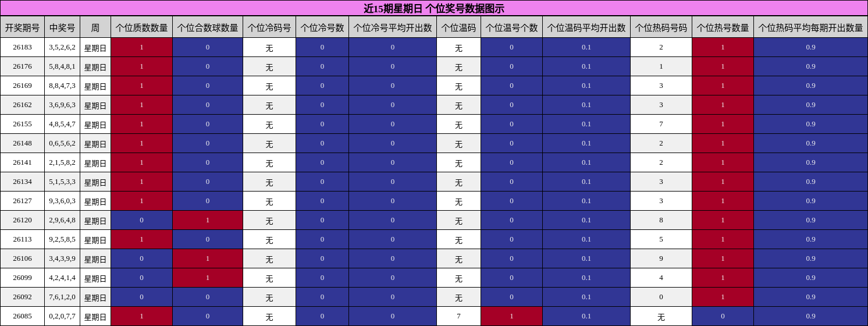
Task: Click the 个位热号数量 column header
Action: 723,27
